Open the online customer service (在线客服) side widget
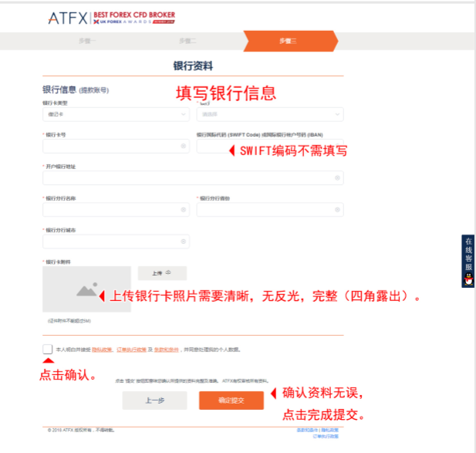The height and width of the screenshot is (453, 476). click(x=468, y=261)
